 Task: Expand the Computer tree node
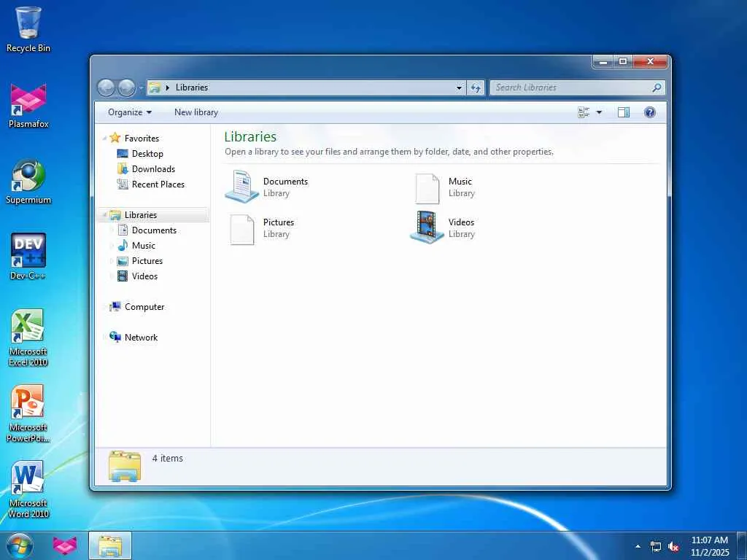[x=104, y=307]
